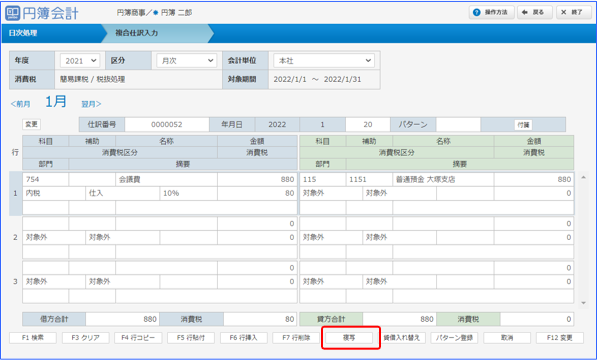This screenshot has height=360, width=597.
Task: Click row 2 debit 対象外 tax type cell
Action: [54, 237]
